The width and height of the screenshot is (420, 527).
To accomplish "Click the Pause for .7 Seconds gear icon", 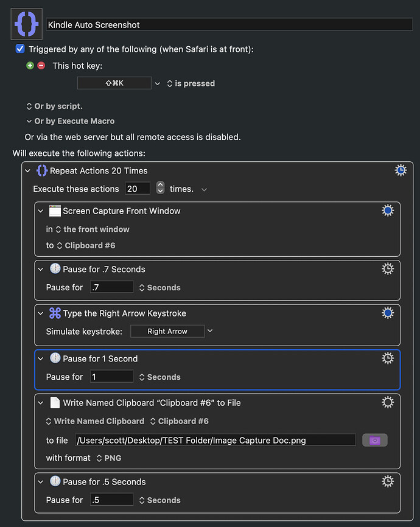I will coord(388,269).
